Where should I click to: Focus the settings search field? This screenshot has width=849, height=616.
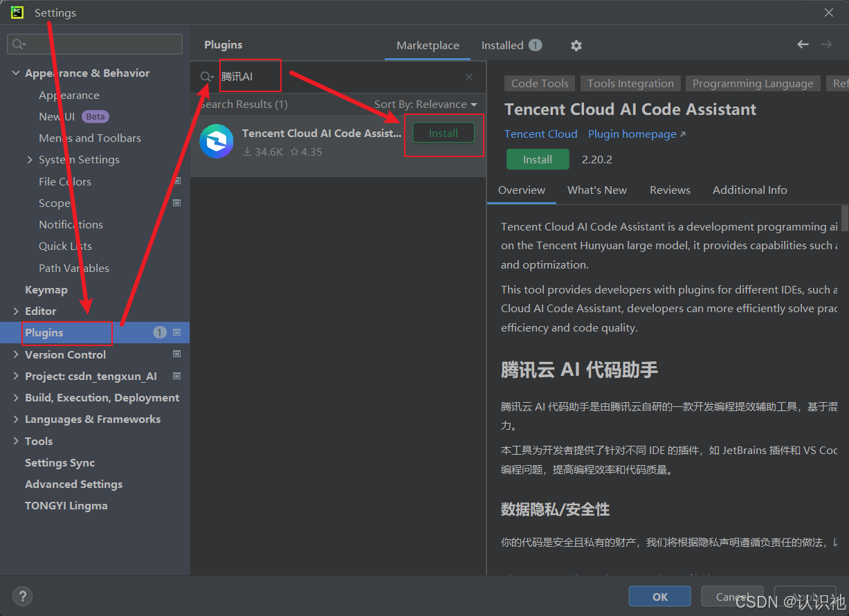click(x=95, y=44)
